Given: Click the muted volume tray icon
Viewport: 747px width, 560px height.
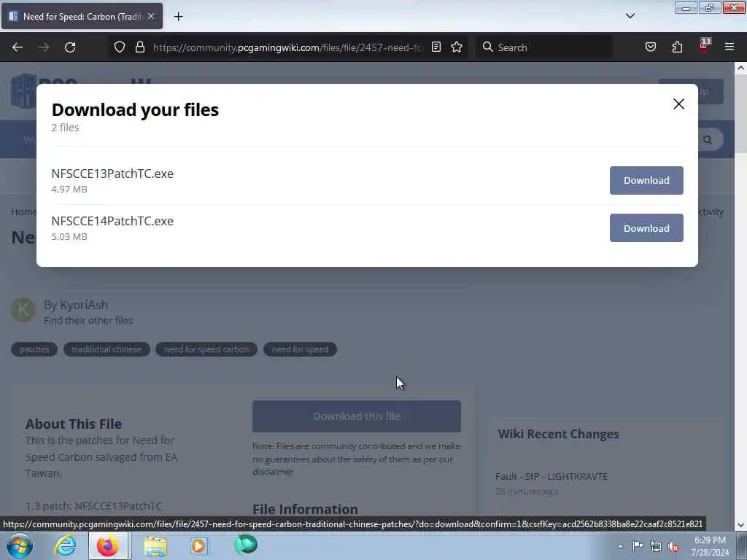Looking at the screenshot, I should click(x=673, y=547).
